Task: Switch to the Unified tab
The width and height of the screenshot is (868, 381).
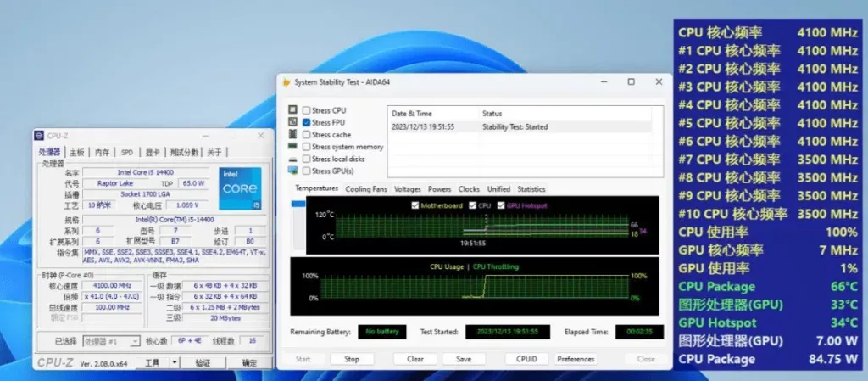Action: click(498, 189)
